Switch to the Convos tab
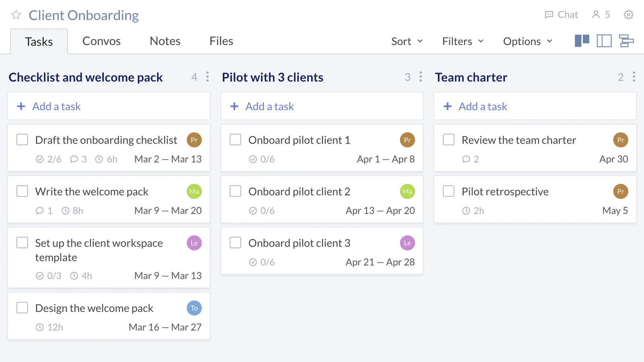 coord(101,41)
